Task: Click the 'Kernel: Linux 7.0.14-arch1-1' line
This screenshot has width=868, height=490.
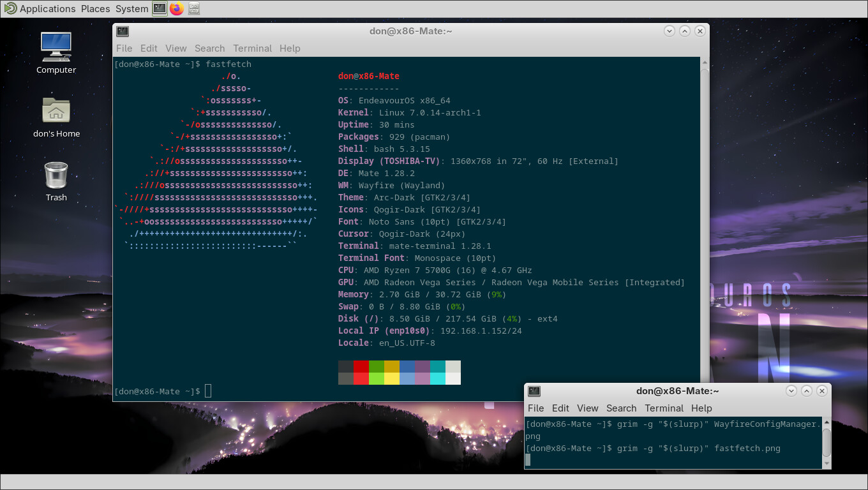Action: tap(410, 113)
